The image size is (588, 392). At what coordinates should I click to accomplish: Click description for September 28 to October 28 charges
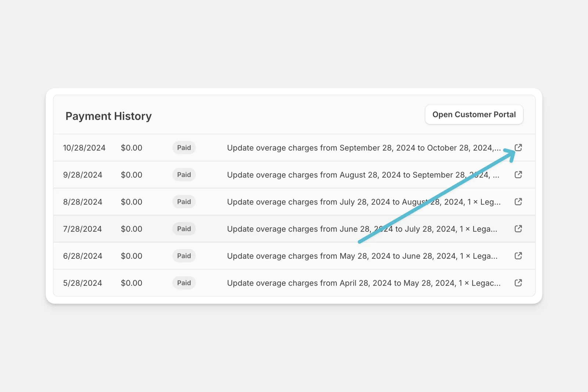364,148
